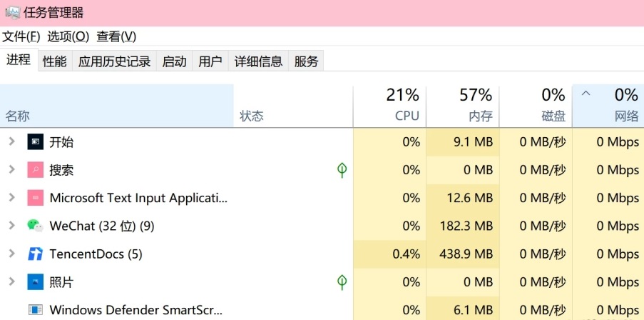Click the Task Manager title bar icon
This screenshot has width=644, height=320.
[x=12, y=12]
